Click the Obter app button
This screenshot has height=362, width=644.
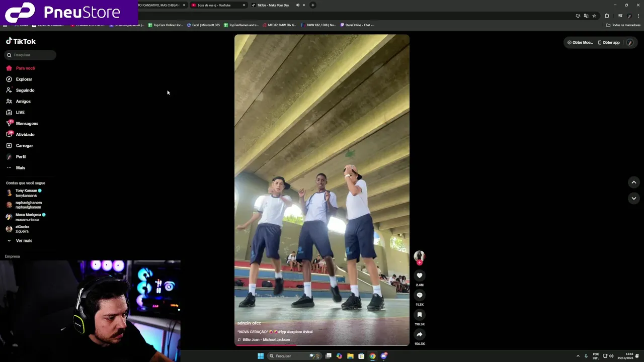(609, 42)
